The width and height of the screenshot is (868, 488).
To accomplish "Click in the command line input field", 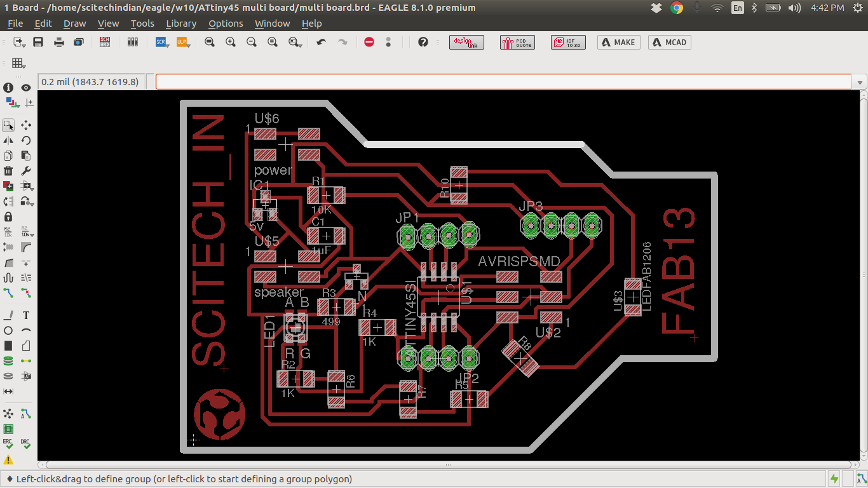I will [502, 82].
